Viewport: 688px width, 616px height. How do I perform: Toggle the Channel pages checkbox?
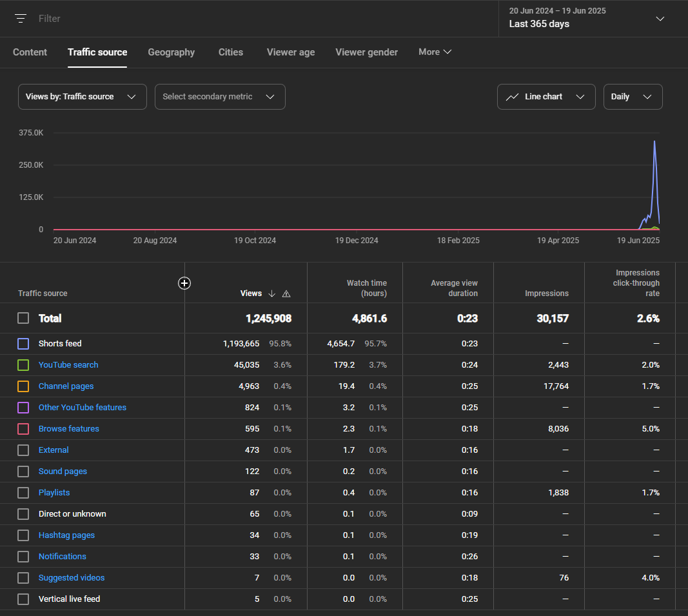(23, 386)
